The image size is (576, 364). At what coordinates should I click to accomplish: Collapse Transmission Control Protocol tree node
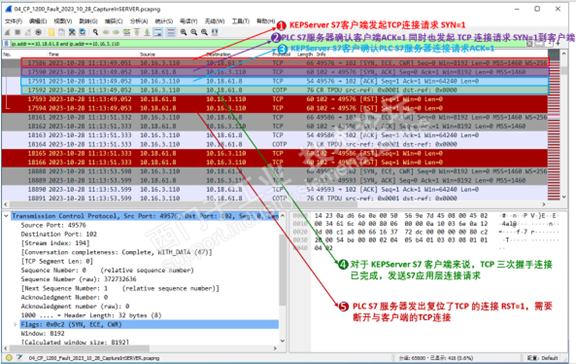6,216
